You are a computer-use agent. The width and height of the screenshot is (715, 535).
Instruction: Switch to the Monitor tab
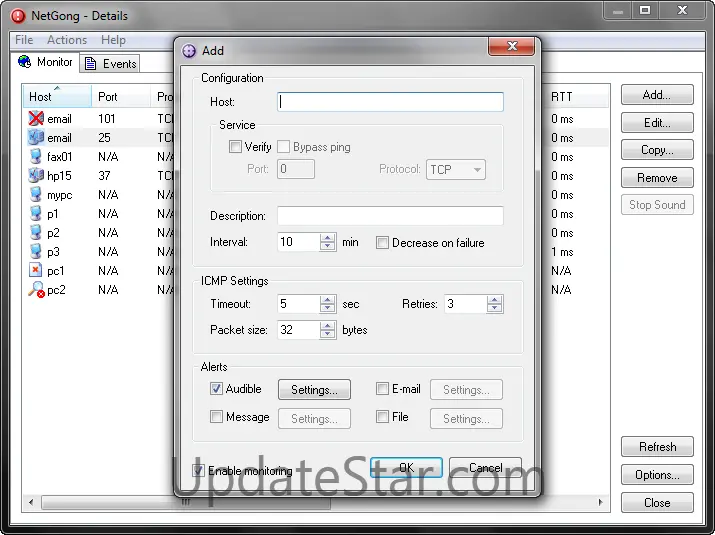point(45,62)
